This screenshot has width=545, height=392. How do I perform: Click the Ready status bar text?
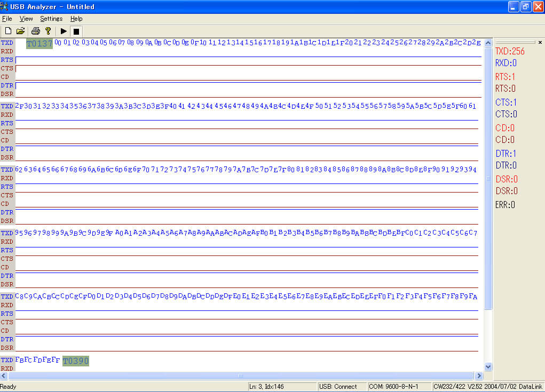click(x=8, y=387)
